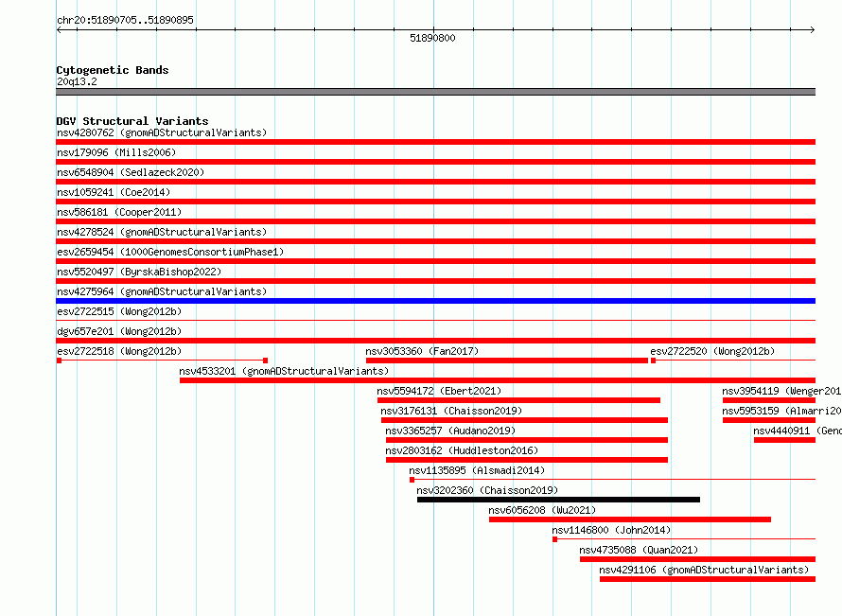Select the nsv4278524 gnomADStructuralVariants label
This screenshot has height=616, width=842.
(162, 232)
